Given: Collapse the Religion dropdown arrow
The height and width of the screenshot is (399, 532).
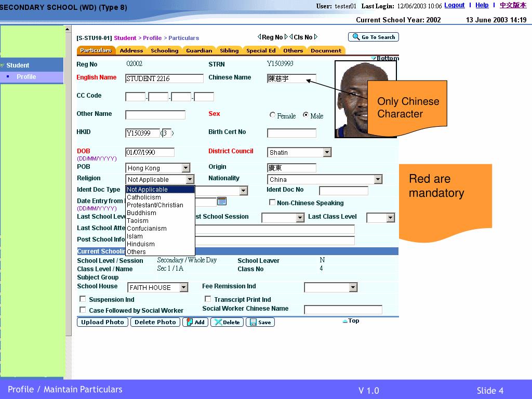Looking at the screenshot, I should coord(190,179).
